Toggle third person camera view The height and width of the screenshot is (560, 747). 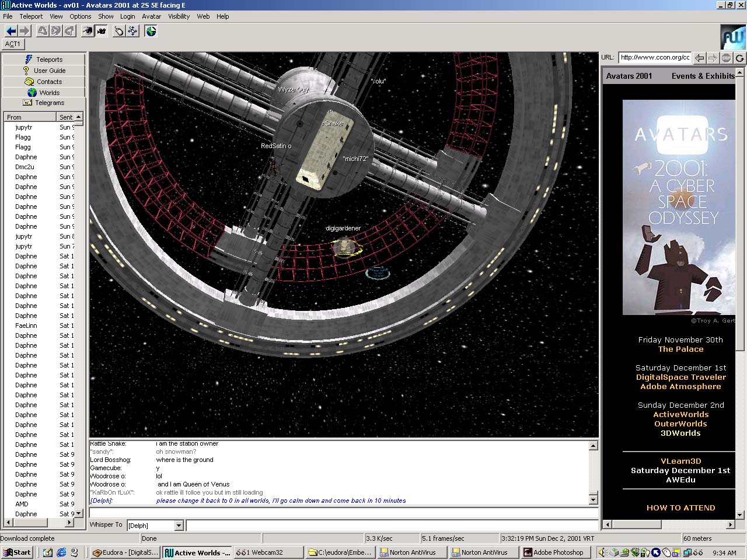click(102, 31)
